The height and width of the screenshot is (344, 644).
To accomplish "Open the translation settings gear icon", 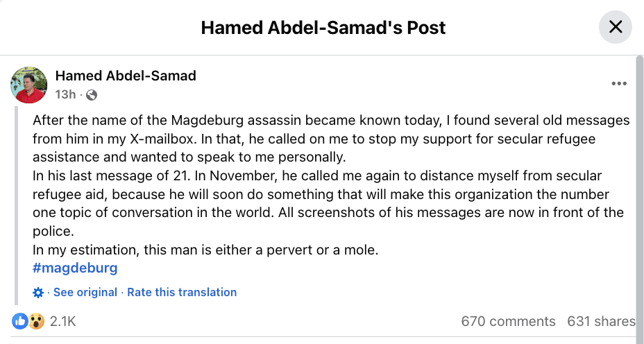I will point(38,293).
